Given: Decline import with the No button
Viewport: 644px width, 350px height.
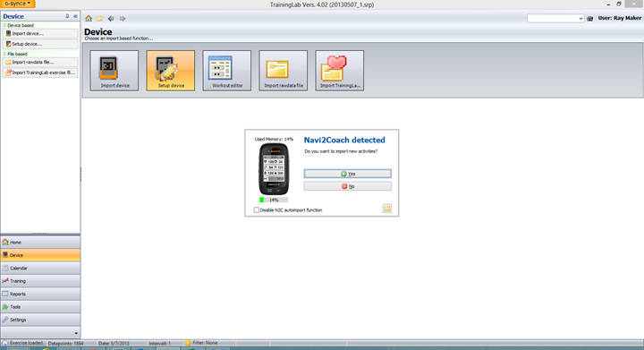Looking at the screenshot, I should 347,186.
